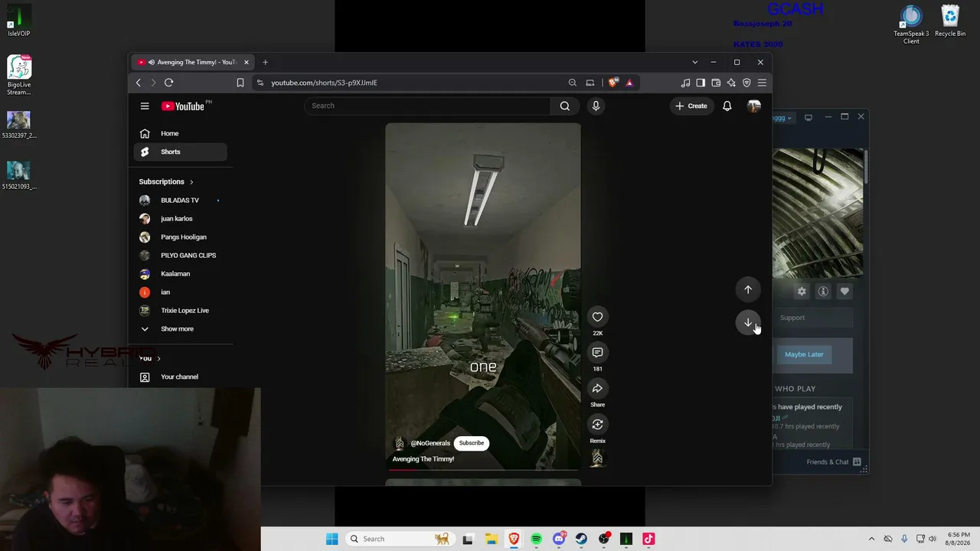Subscribe to @NoGenerals

pos(472,443)
